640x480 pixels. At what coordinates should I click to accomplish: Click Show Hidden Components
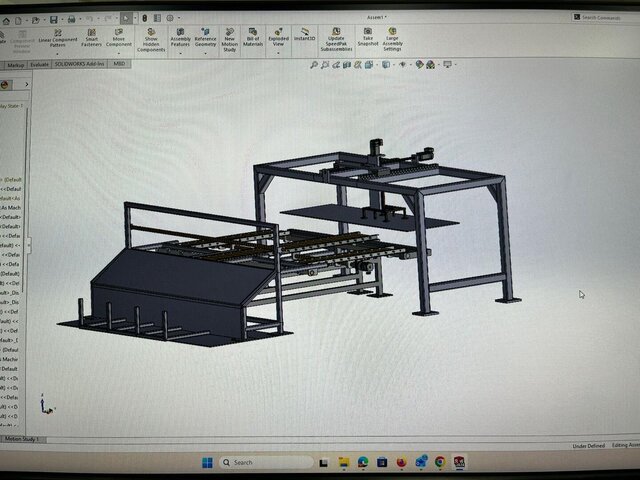[151, 38]
